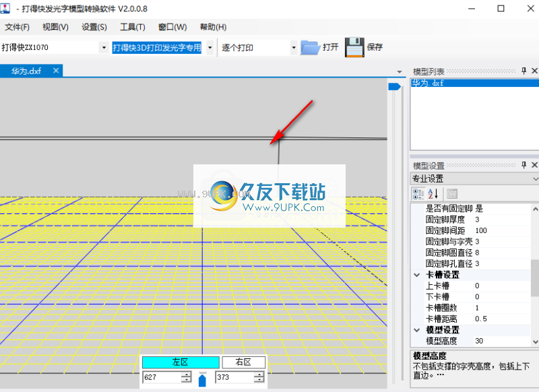Select 华为.dxf in the model list

pos(475,83)
